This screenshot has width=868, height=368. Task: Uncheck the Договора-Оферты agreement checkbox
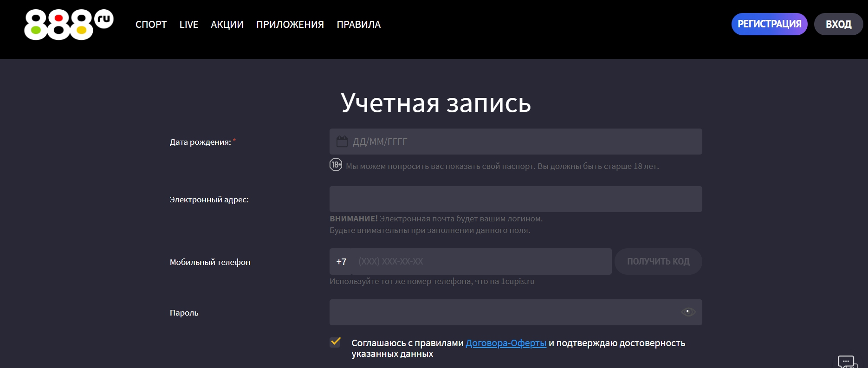pyautogui.click(x=335, y=342)
